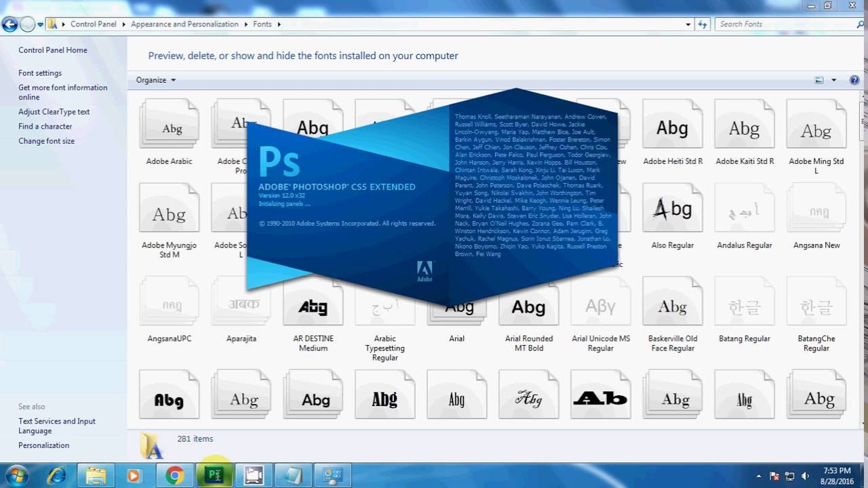Select the Aparajita font icon
868x488 pixels.
click(x=241, y=301)
